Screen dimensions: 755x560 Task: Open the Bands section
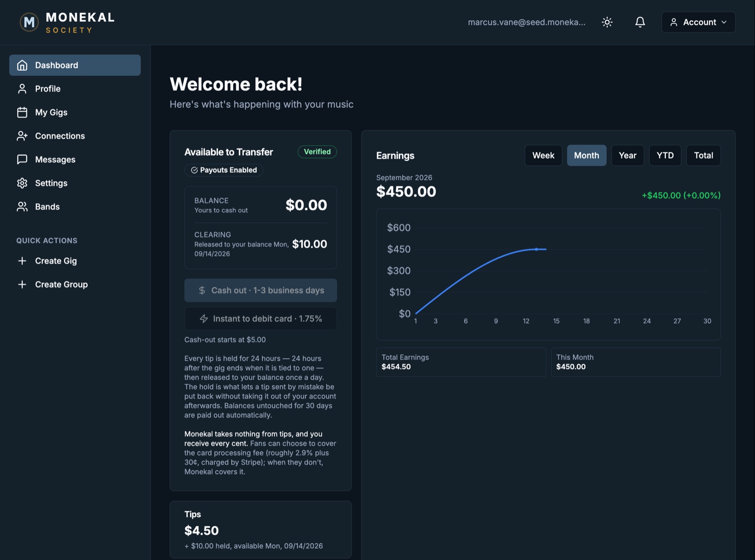pos(75,207)
